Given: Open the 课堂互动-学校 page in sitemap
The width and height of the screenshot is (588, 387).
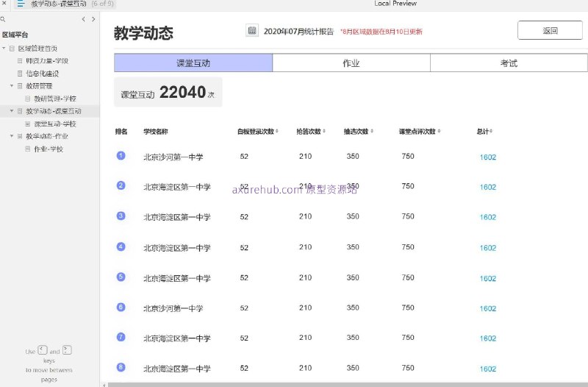Looking at the screenshot, I should [x=54, y=124].
